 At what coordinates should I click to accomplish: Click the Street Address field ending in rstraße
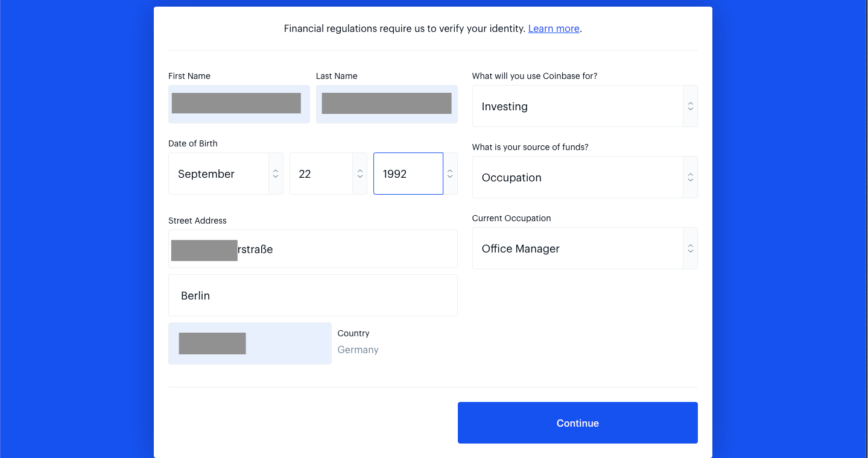(x=313, y=249)
